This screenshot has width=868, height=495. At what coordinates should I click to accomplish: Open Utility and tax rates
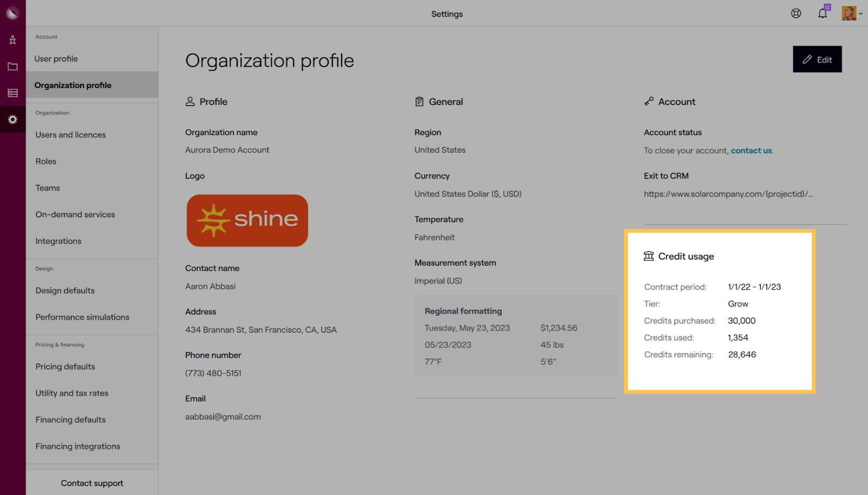[x=72, y=393]
